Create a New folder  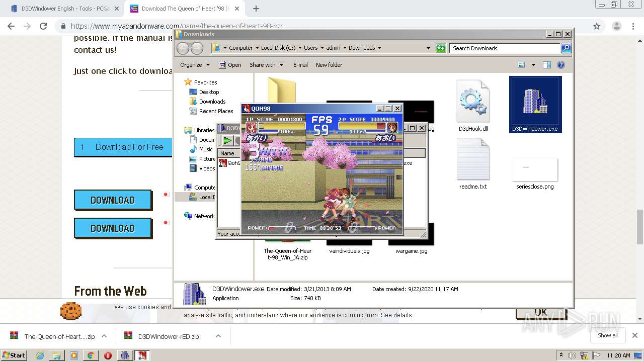(329, 65)
